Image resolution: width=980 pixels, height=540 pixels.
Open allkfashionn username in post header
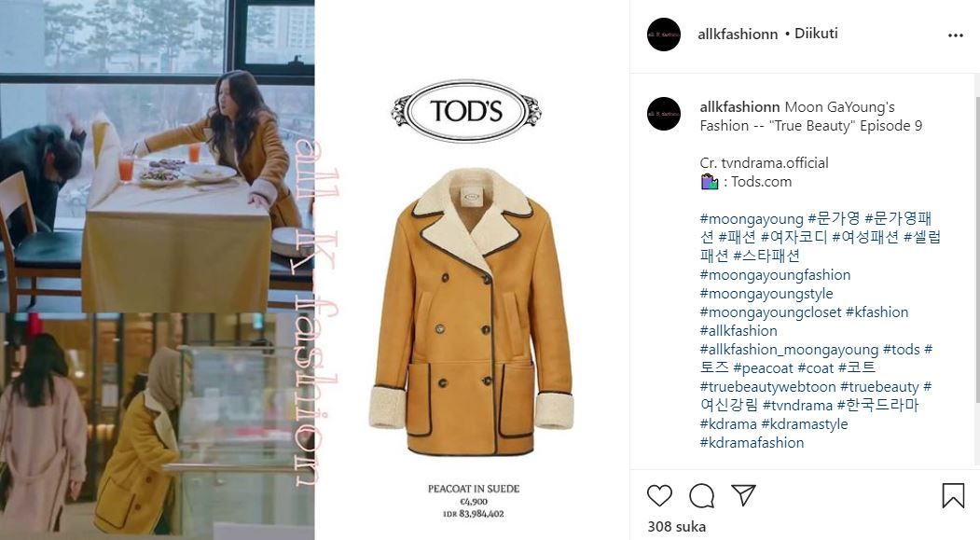738,34
